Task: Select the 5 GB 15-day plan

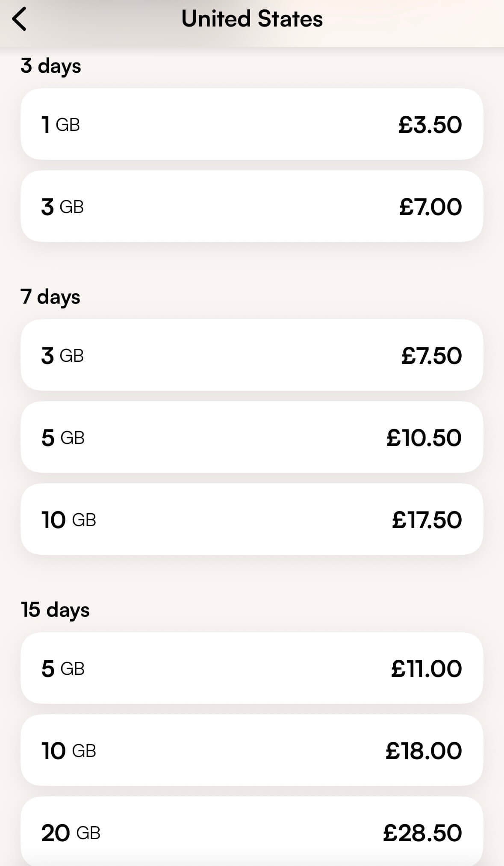Action: [x=251, y=668]
